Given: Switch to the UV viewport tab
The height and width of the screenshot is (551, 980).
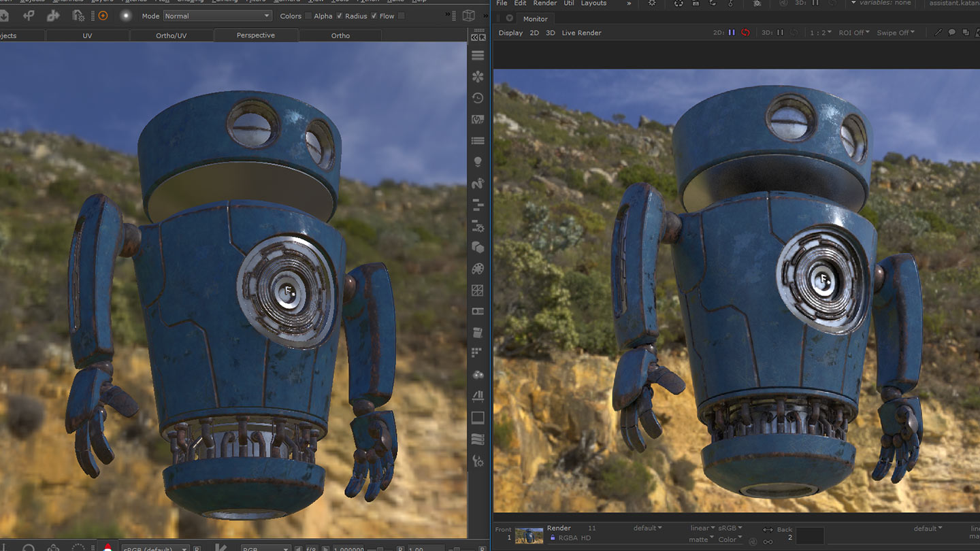Looking at the screenshot, I should pos(87,35).
